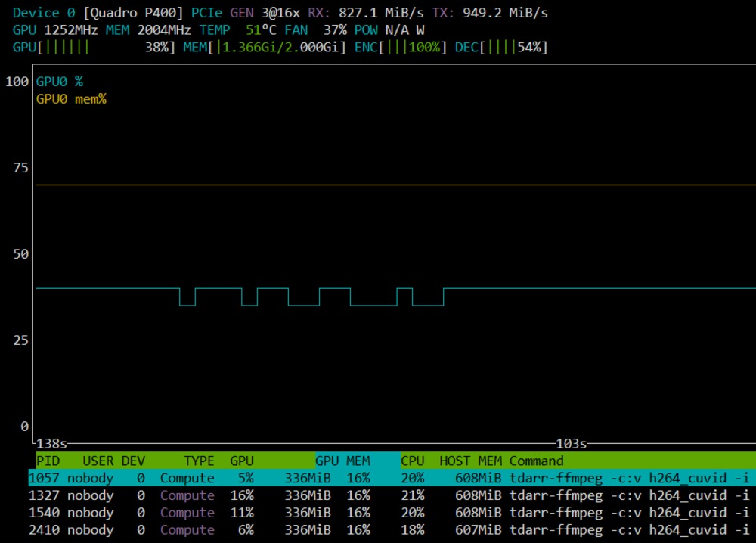The height and width of the screenshot is (543, 756).
Task: Click the GPU clock 1252MHz value
Action: pos(71,30)
